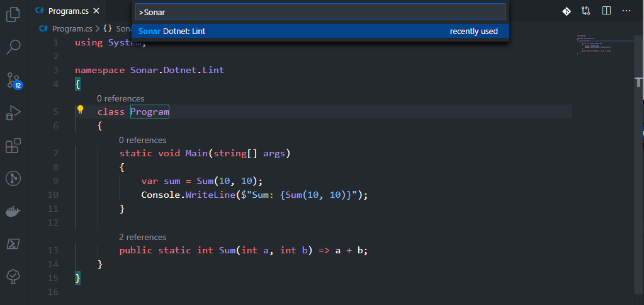Screen dimensions: 644x305
Task: Click namespace Sonar.Dotnet.Lint on line 3
Action: click(x=149, y=71)
